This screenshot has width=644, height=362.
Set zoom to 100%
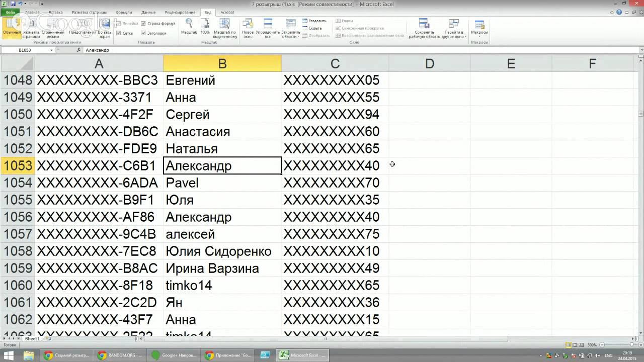coord(205,27)
